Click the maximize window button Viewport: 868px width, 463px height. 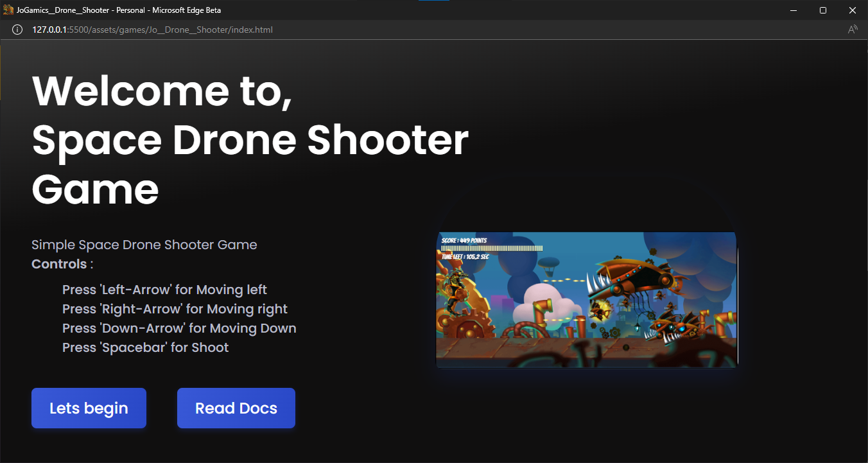822,10
